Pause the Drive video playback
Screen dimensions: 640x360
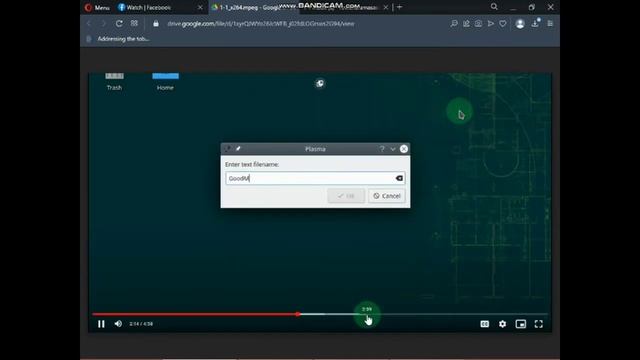[x=101, y=324]
